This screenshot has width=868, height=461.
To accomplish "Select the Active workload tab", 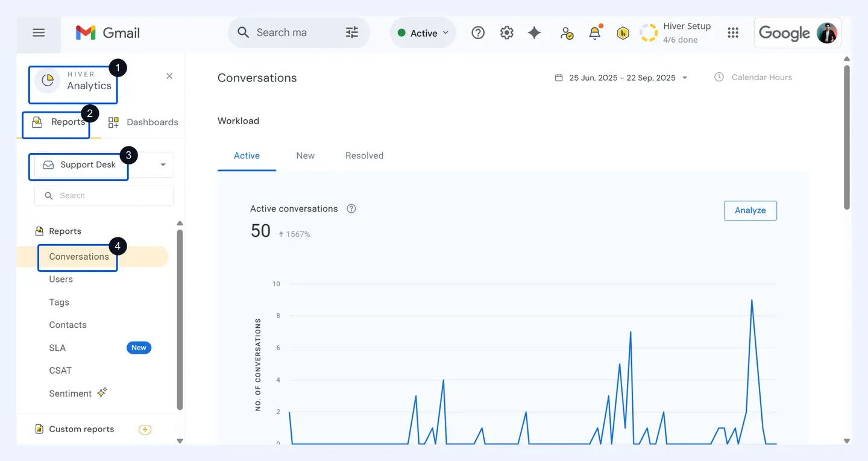I will tap(247, 155).
